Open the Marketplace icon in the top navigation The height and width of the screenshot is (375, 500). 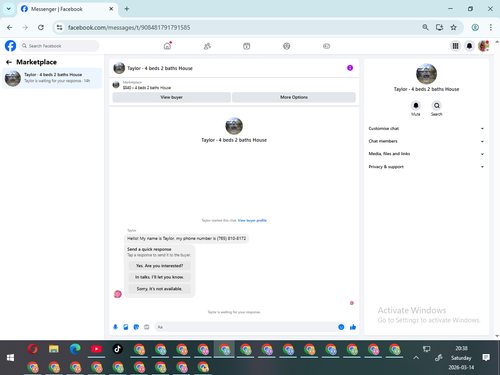coord(247,46)
